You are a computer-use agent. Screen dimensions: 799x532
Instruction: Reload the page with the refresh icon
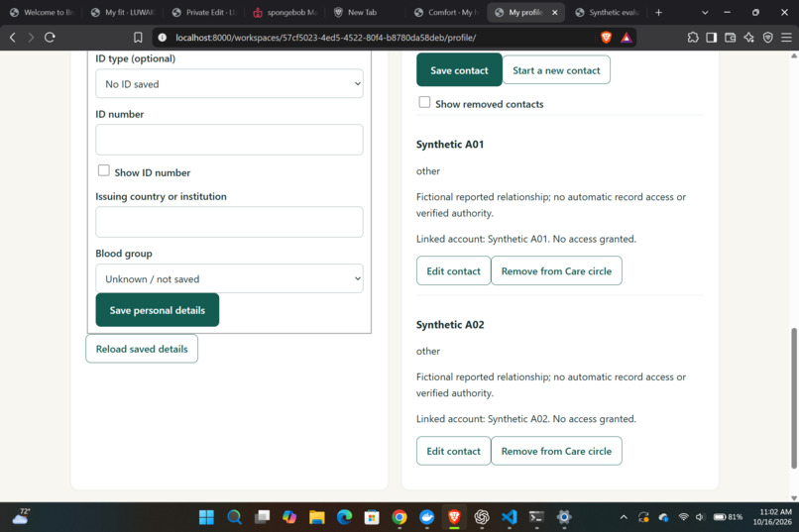(x=50, y=38)
